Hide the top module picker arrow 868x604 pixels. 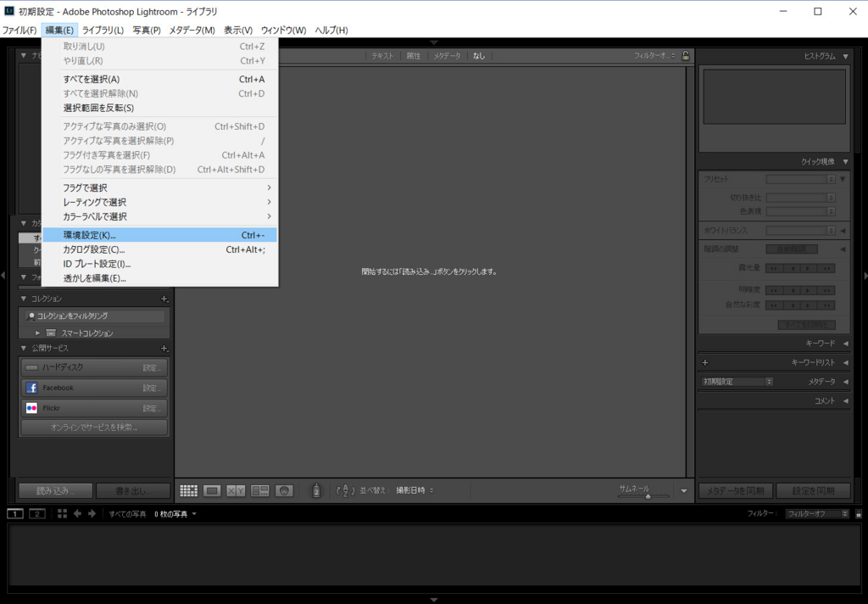pos(434,42)
